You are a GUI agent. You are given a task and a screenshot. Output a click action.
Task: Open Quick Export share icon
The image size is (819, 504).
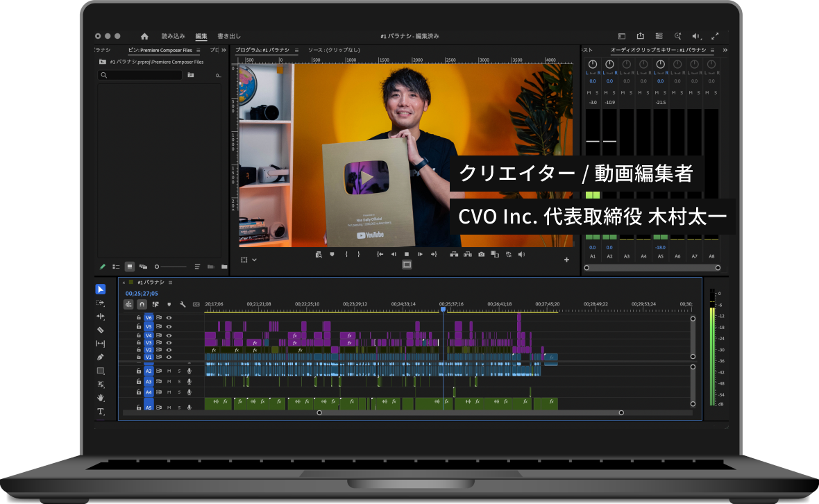click(x=641, y=36)
